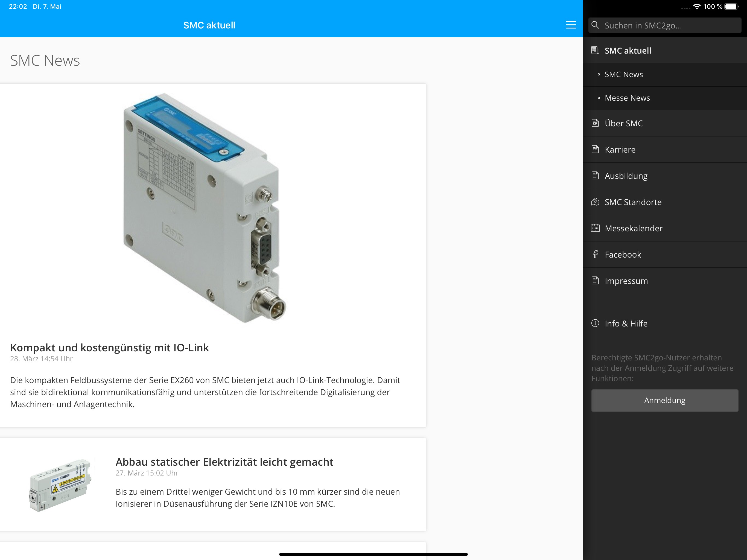Open the SMC aktuell menu section
Screen dimensions: 747x560
pyautogui.click(x=665, y=50)
